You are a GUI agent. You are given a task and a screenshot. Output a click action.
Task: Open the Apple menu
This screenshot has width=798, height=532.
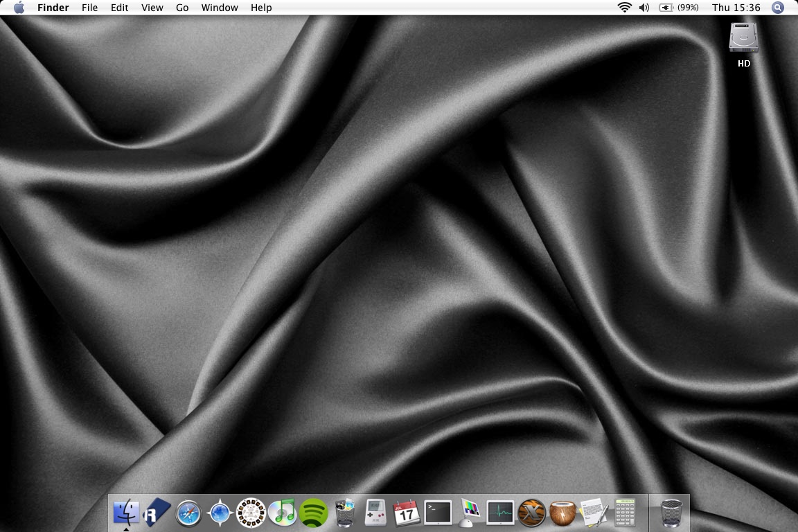pyautogui.click(x=19, y=8)
